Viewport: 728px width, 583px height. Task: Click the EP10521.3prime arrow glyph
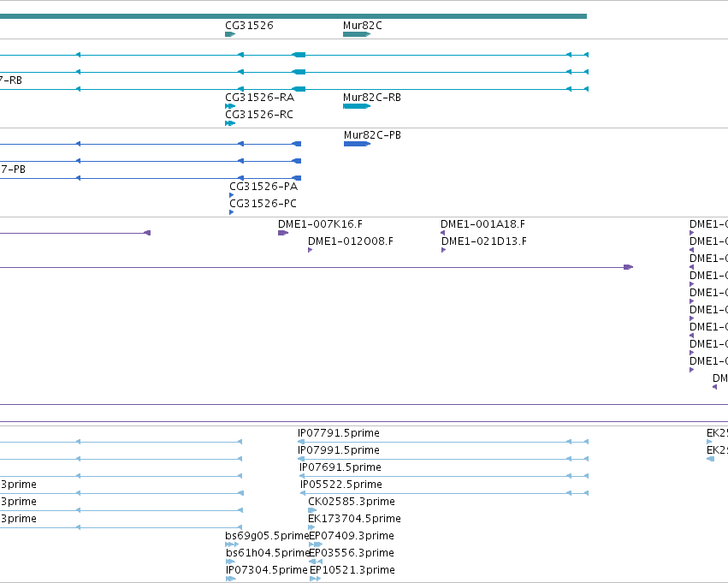(x=315, y=580)
